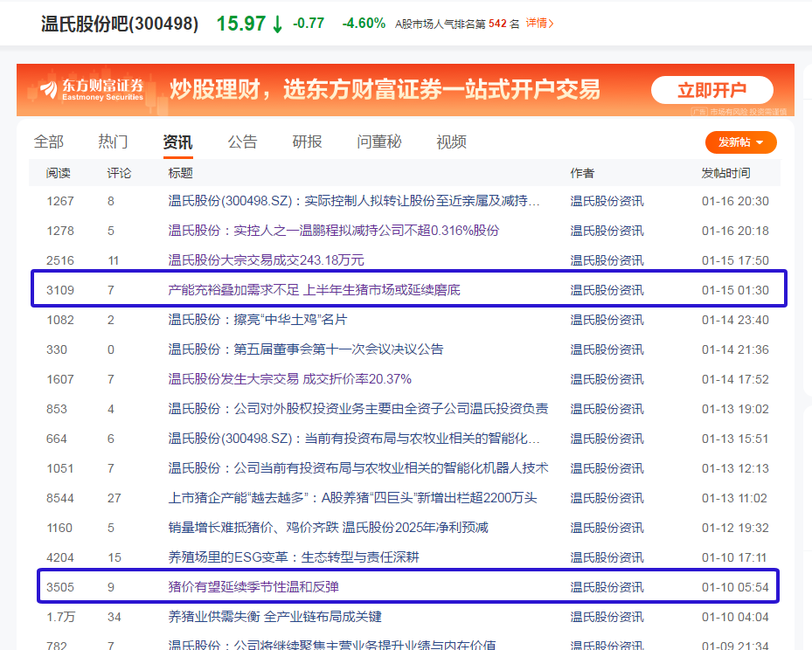This screenshot has width=812, height=650.
Task: Open the 研报 tab
Action: point(307,142)
